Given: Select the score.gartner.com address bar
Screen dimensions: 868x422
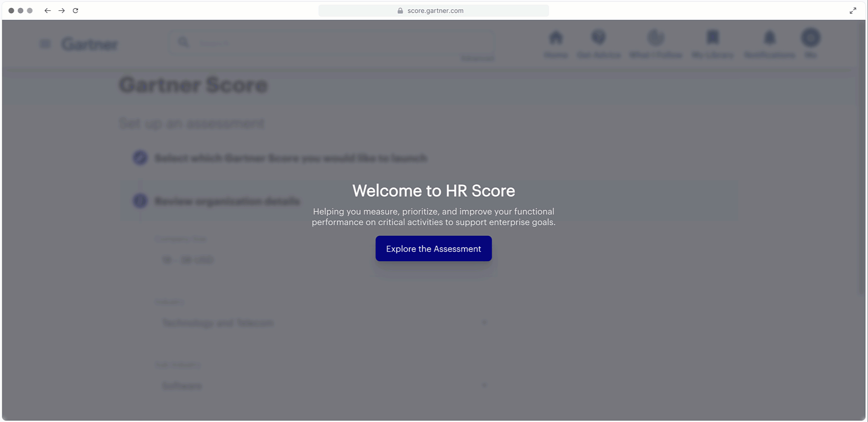Looking at the screenshot, I should point(434,10).
